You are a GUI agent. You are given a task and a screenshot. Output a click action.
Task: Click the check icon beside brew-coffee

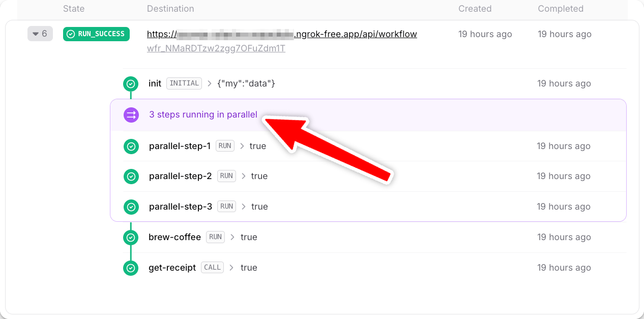(x=131, y=238)
